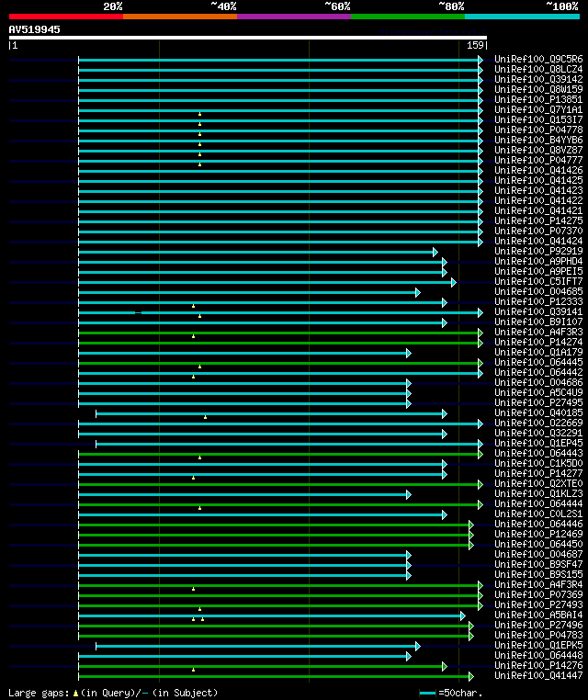Select the UniRef100_Q41422 label
This screenshot has height=700, width=588.
538,200
